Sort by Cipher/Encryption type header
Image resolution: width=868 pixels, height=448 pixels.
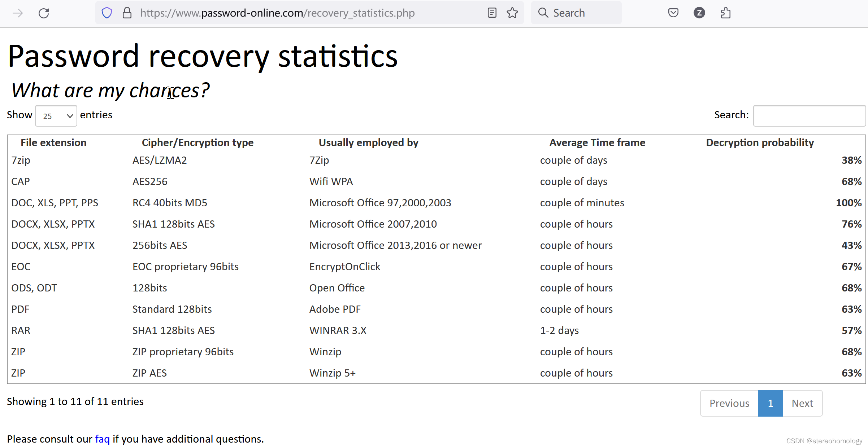point(198,142)
